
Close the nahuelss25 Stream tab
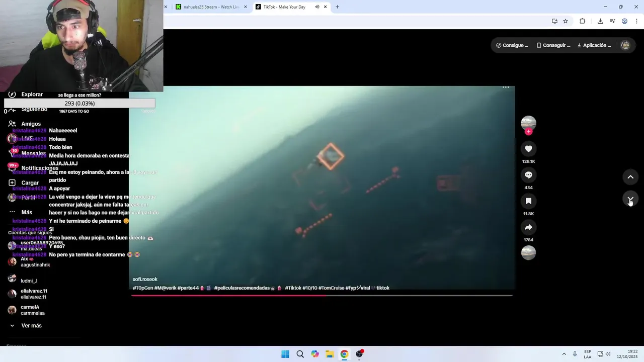pyautogui.click(x=246, y=7)
